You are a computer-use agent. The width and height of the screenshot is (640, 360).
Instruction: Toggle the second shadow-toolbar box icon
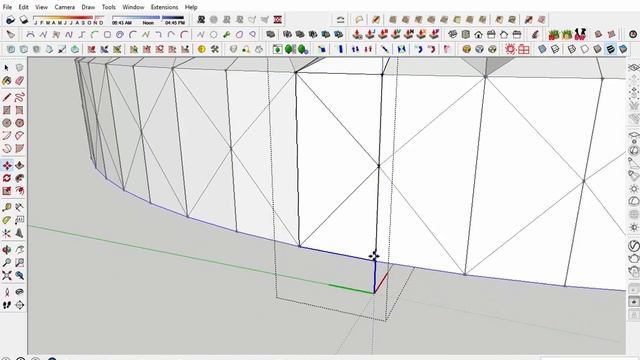[x=24, y=20]
